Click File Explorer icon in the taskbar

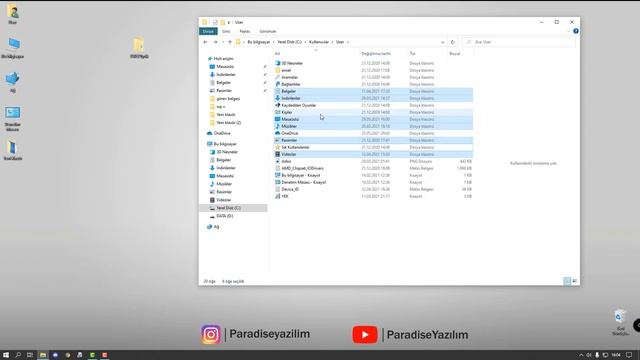pyautogui.click(x=42, y=355)
